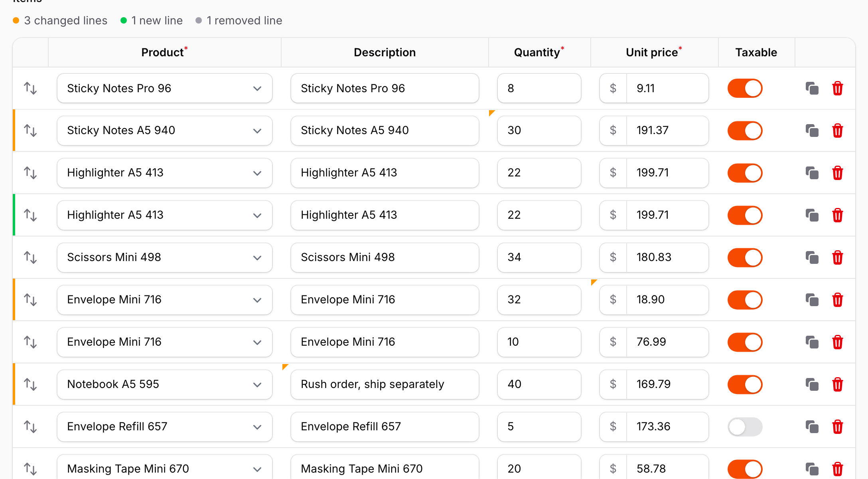The width and height of the screenshot is (868, 479).
Task: Click reorder arrows on Scissors Mini 498 row
Action: [30, 257]
